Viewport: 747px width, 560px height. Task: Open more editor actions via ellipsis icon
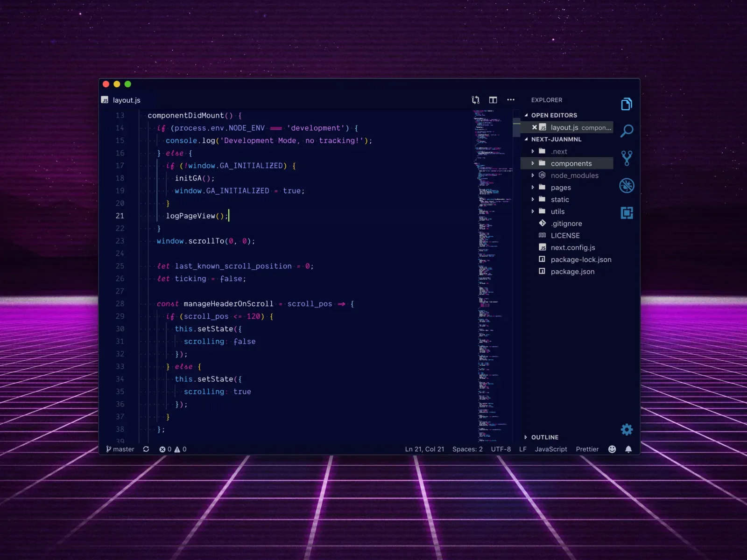(511, 100)
